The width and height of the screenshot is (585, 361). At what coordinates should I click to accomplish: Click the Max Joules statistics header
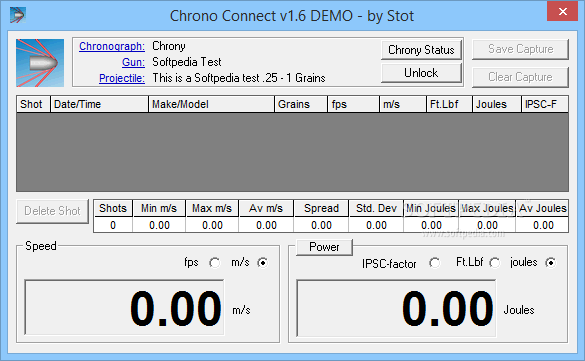487,208
